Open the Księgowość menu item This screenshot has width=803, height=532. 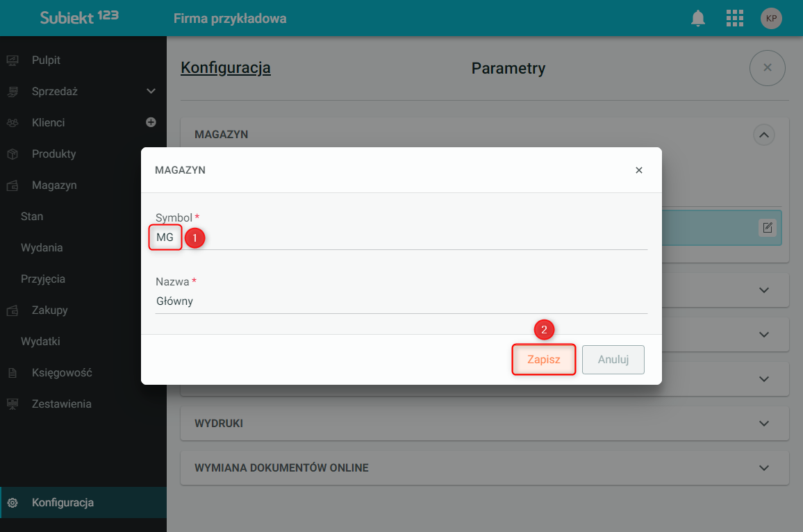coord(62,373)
